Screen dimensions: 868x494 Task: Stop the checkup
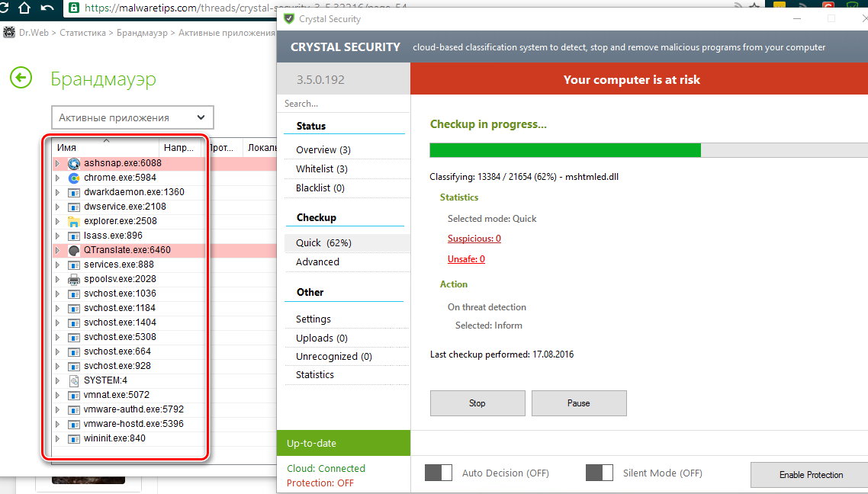click(x=477, y=403)
